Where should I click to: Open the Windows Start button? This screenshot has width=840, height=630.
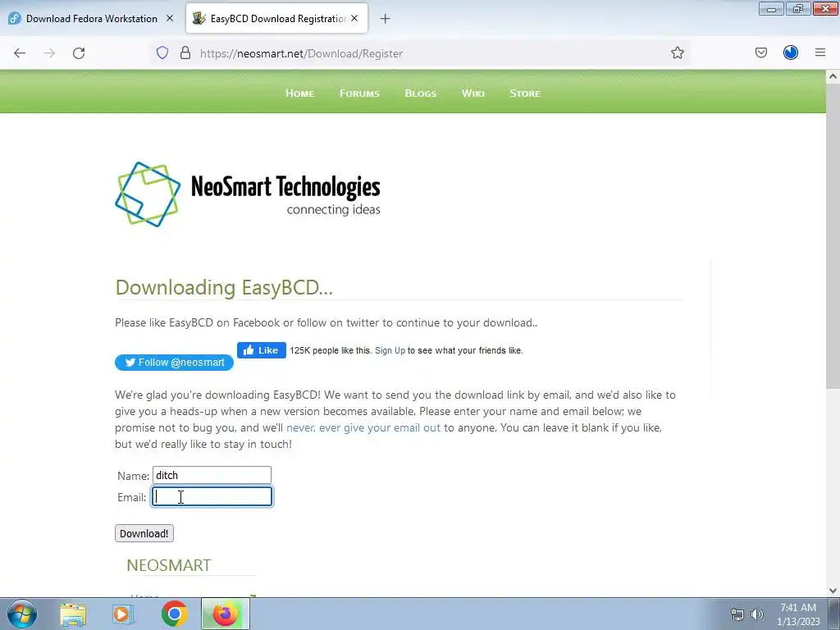22,614
